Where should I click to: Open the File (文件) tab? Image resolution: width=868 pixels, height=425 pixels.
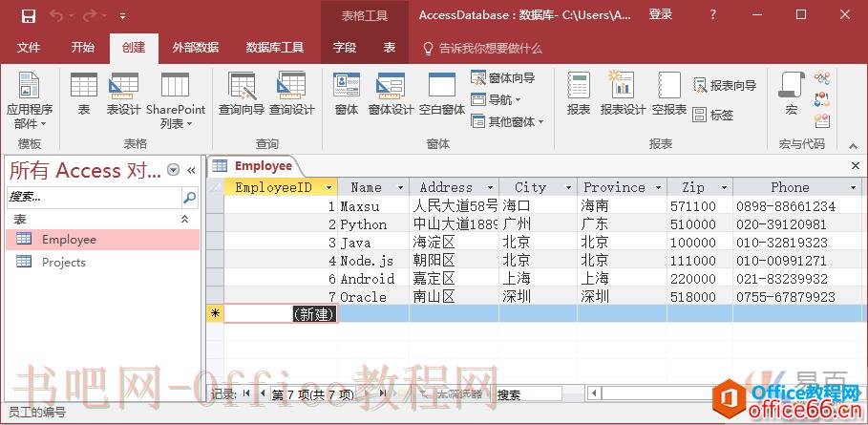[x=29, y=48]
